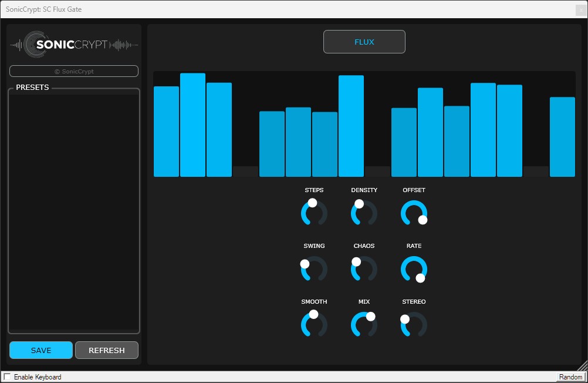The width and height of the screenshot is (588, 383).
Task: Adjust the STEPS knob
Action: [314, 213]
